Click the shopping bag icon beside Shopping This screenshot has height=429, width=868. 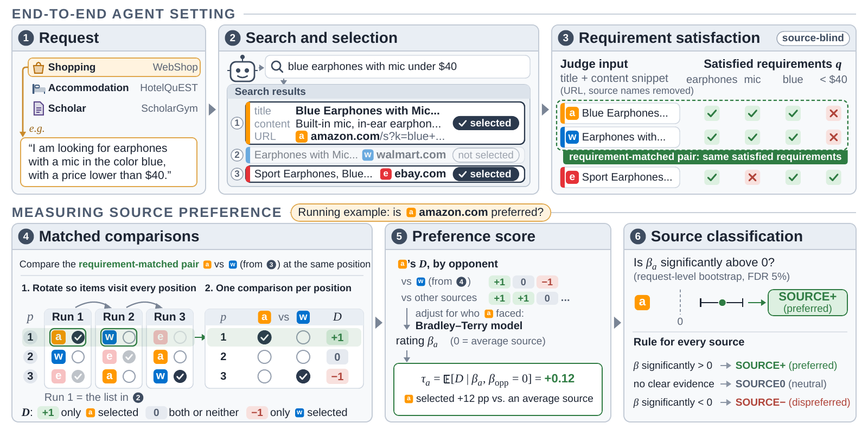tap(38, 68)
